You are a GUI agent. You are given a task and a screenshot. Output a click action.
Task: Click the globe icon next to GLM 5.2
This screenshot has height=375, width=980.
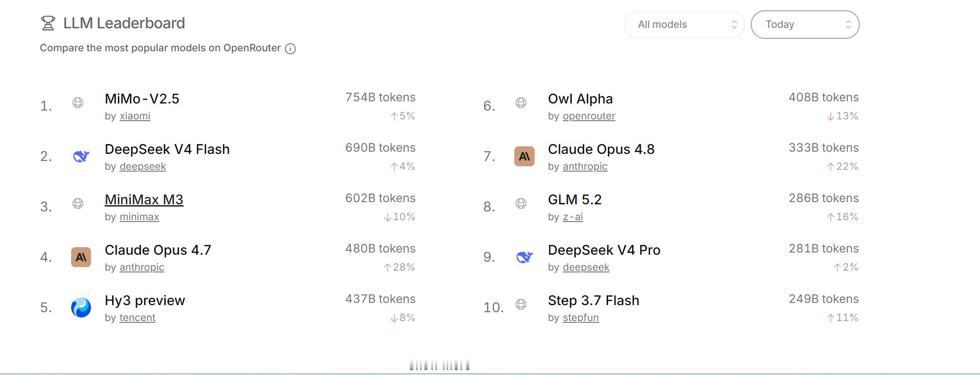coord(521,203)
